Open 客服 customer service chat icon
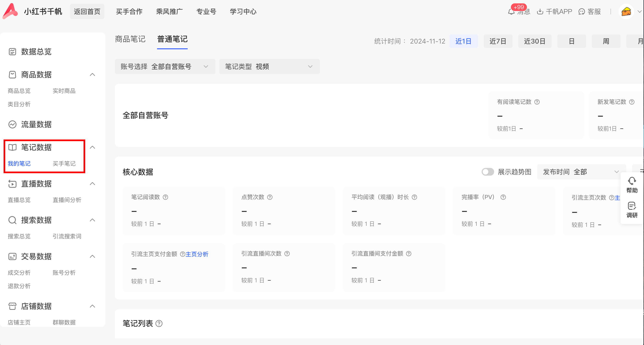 (582, 12)
